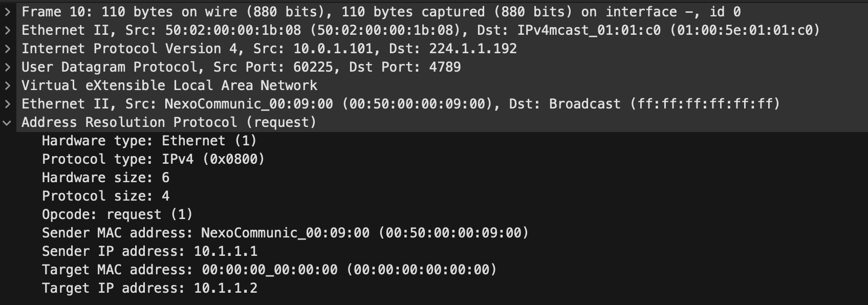This screenshot has height=305, width=868.
Task: Highlight the UDP line with port 4789
Action: tap(241, 67)
